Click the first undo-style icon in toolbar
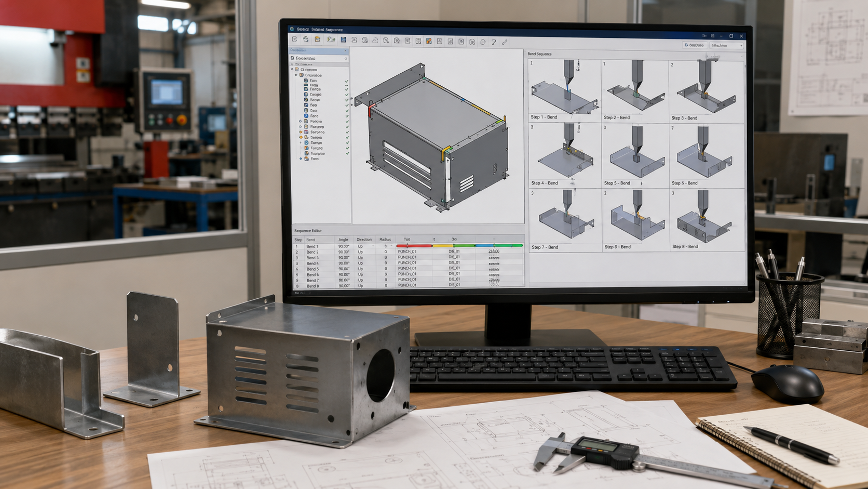The height and width of the screenshot is (489, 868). 294,39
